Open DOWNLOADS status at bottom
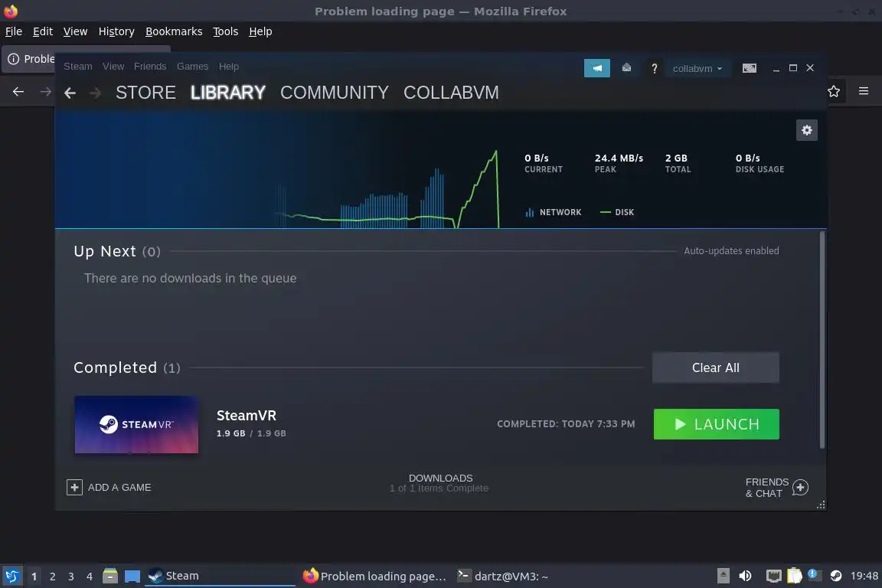Screen dimensions: 882x588 [x=440, y=483]
